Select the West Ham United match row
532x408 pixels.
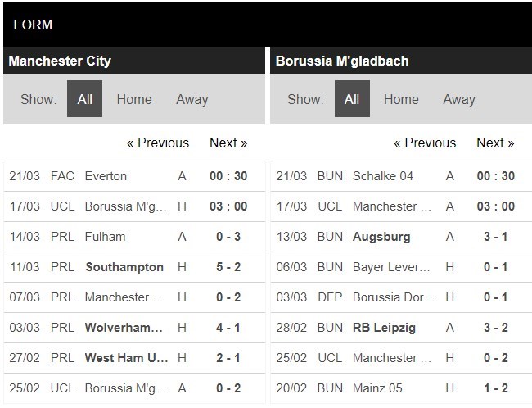coord(125,358)
